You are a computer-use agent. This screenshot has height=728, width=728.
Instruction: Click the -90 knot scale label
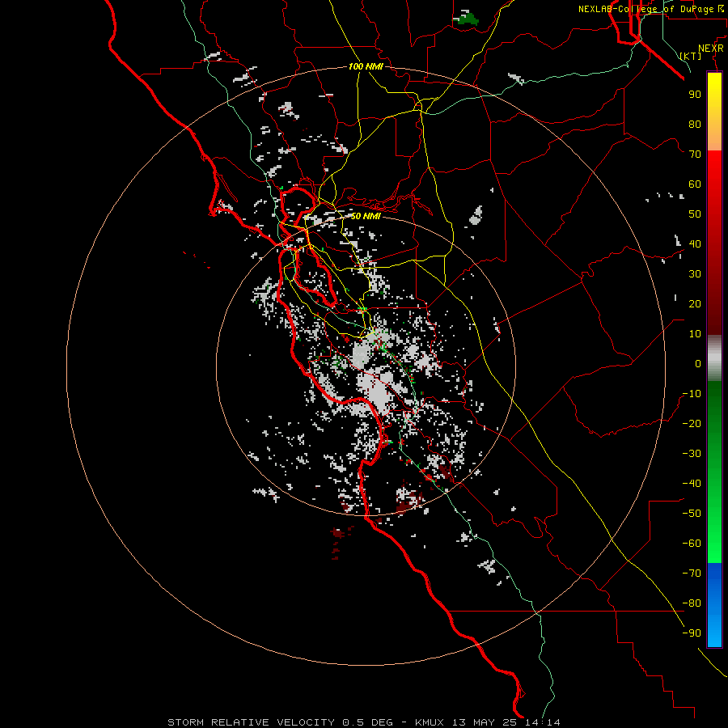click(x=692, y=633)
